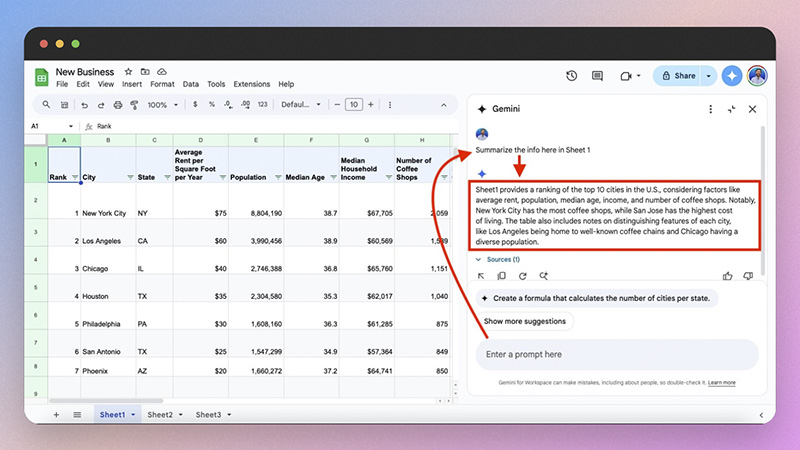Decrease font size with minus button
Viewport: 800px width, 450px height.
pos(337,105)
